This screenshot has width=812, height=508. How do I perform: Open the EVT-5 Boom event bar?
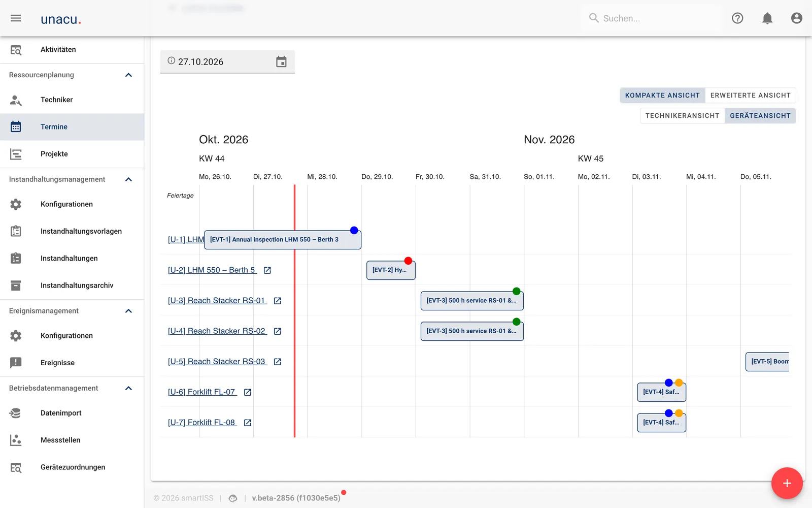point(767,362)
